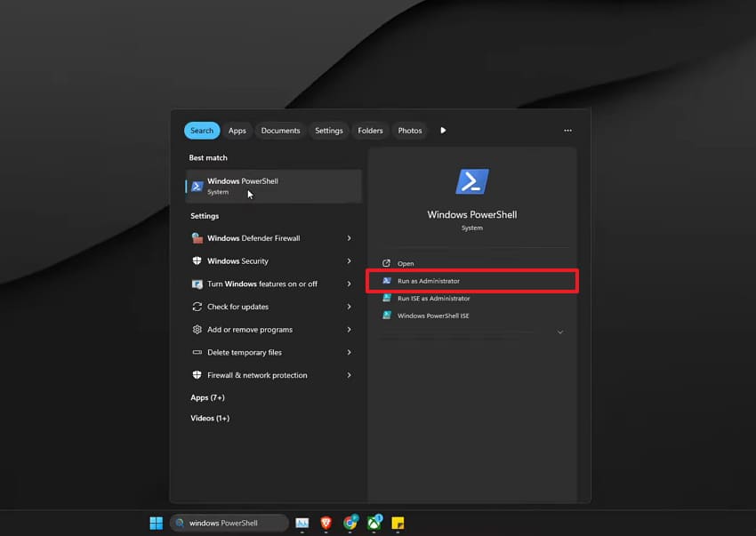The image size is (756, 536).
Task: Expand Add or remove programs chevron
Action: tap(349, 330)
